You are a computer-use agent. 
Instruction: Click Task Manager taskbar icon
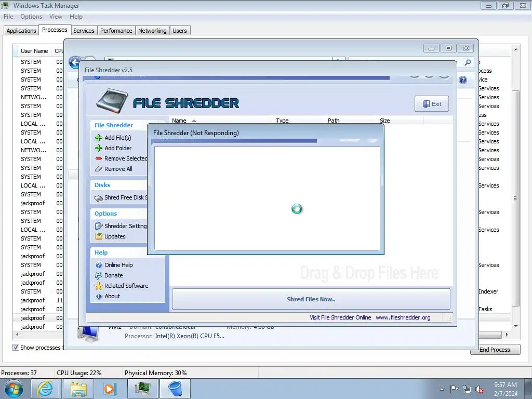point(142,389)
